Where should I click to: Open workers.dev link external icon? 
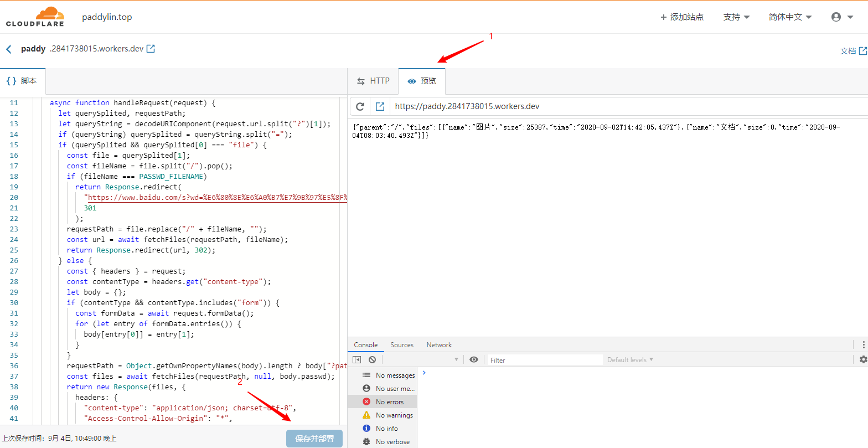pos(151,49)
